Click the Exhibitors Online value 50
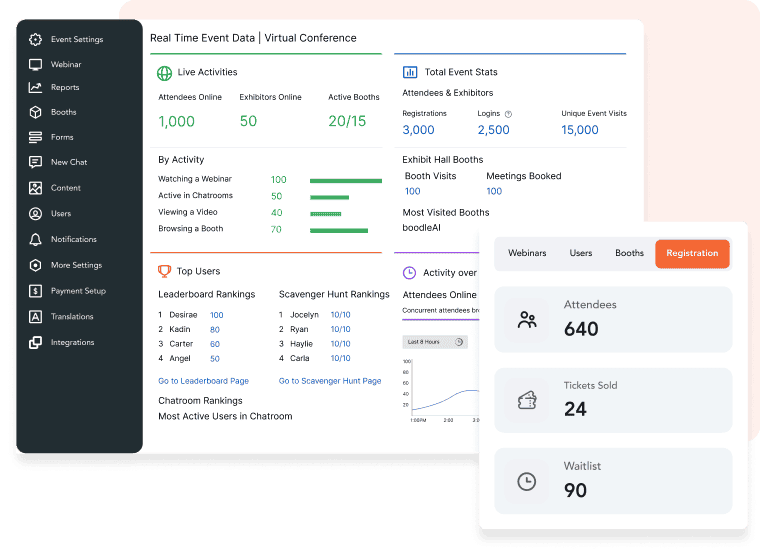The width and height of the screenshot is (760, 560). point(248,121)
